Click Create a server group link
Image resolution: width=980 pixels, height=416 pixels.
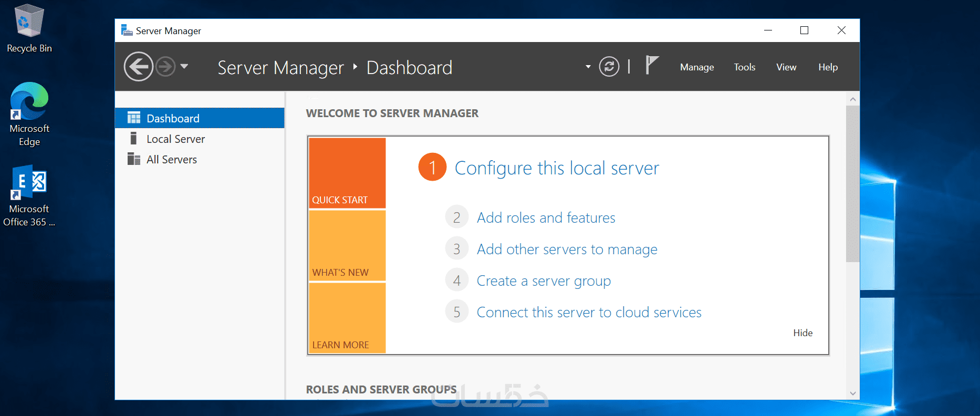click(x=544, y=281)
